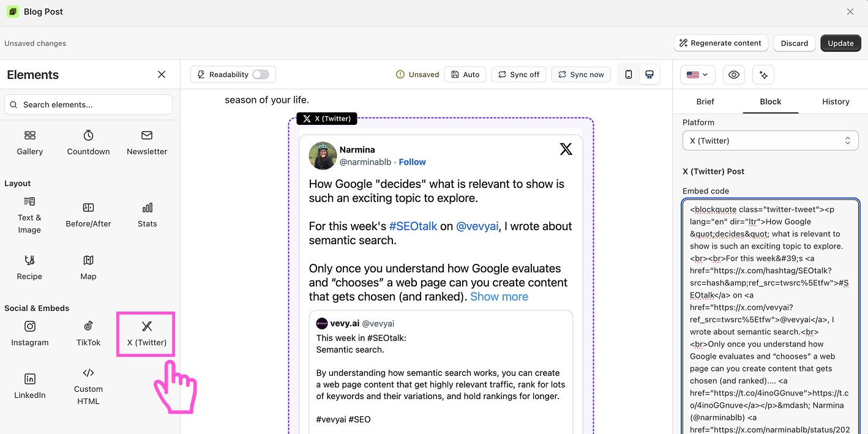The height and width of the screenshot is (434, 868).
Task: Switch to desktop preview
Action: 649,75
